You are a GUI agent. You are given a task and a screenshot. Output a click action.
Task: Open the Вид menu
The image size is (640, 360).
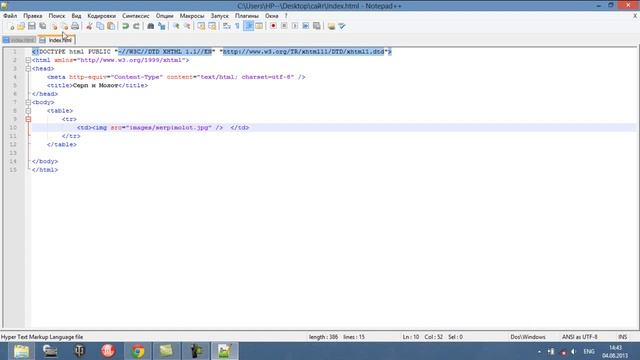[x=76, y=16]
